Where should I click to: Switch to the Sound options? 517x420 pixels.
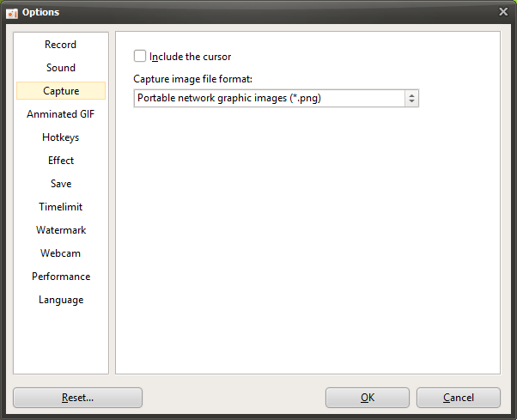point(61,68)
